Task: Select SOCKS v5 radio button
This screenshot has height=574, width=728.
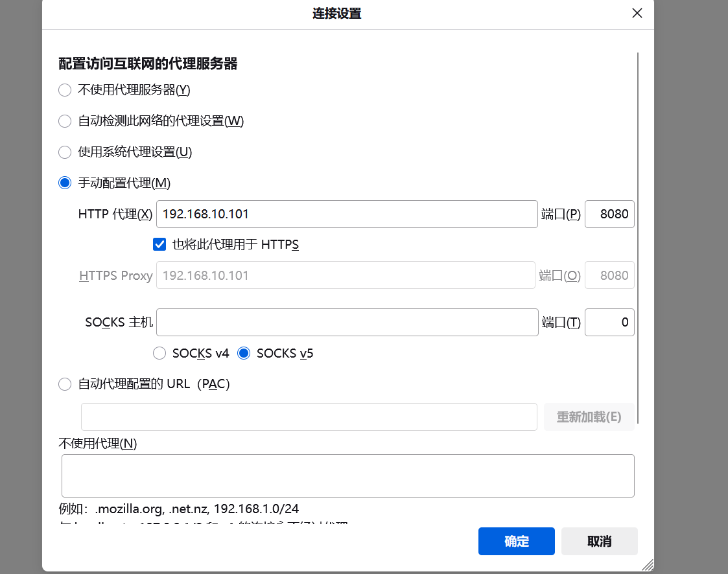Action: pyautogui.click(x=244, y=353)
